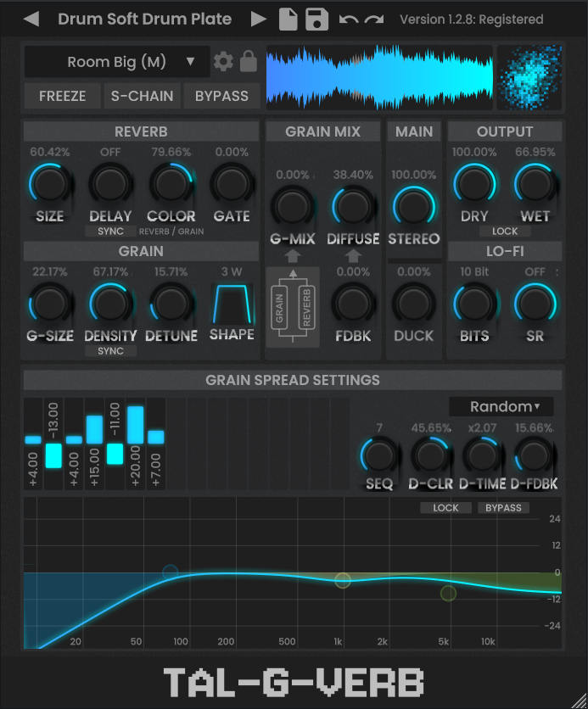This screenshot has width=588, height=709.
Task: Toggle the EQ BYPASS button
Action: pyautogui.click(x=503, y=508)
